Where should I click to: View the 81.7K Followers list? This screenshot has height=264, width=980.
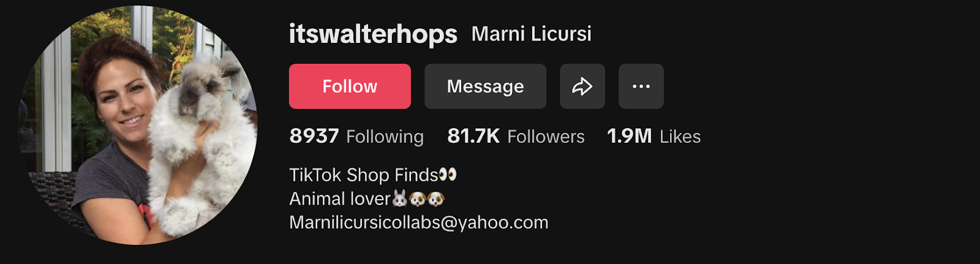point(516,136)
